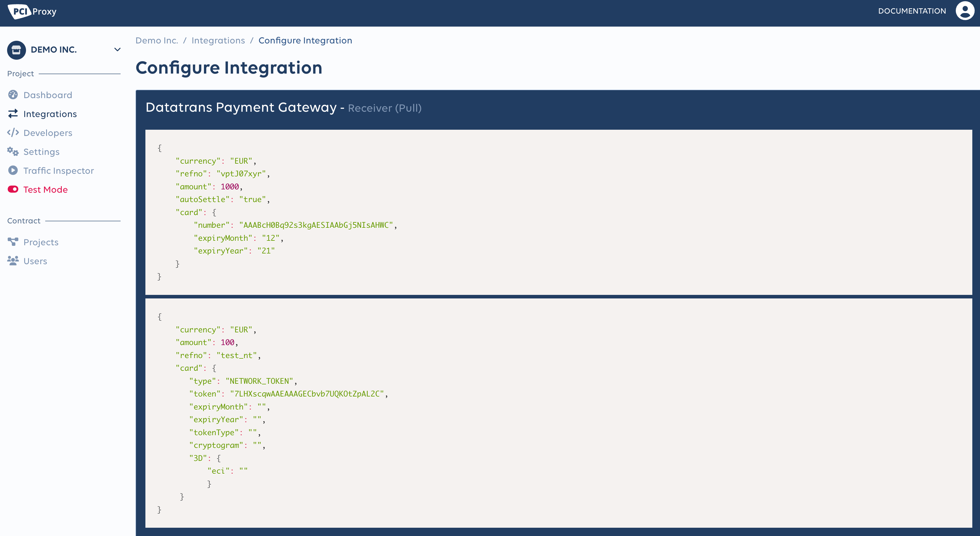Screen dimensions: 980x536
Task: Open the DOCUMENTATION link
Action: [912, 11]
